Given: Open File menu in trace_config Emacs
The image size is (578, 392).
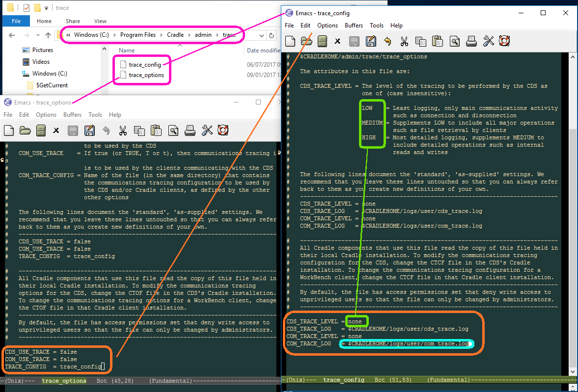Looking at the screenshot, I should click(x=289, y=26).
